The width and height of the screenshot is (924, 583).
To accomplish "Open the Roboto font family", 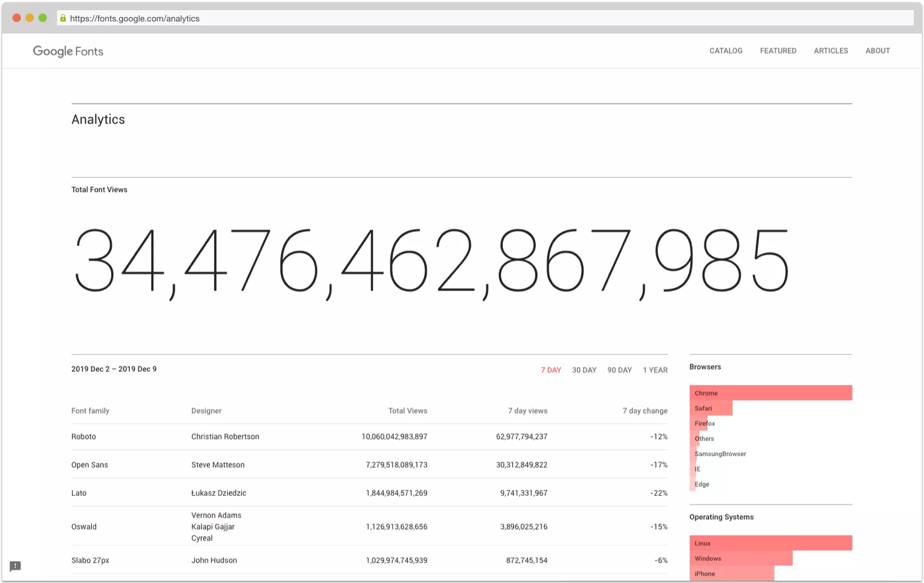I will (x=83, y=437).
